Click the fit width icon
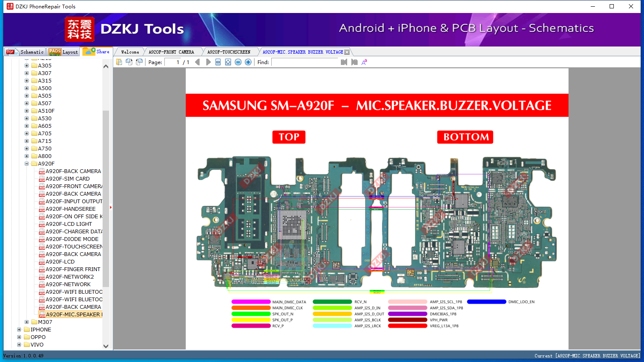This screenshot has width=644, height=362. (x=218, y=62)
